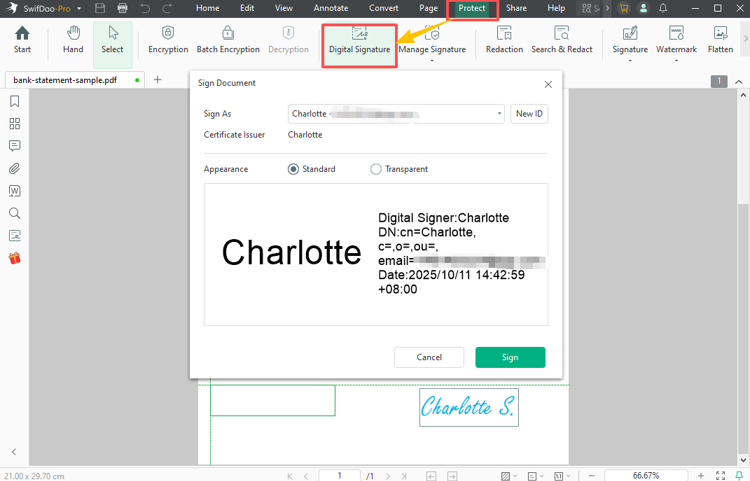This screenshot has width=750, height=481.
Task: Open the Annotate menu tab
Action: click(x=331, y=8)
